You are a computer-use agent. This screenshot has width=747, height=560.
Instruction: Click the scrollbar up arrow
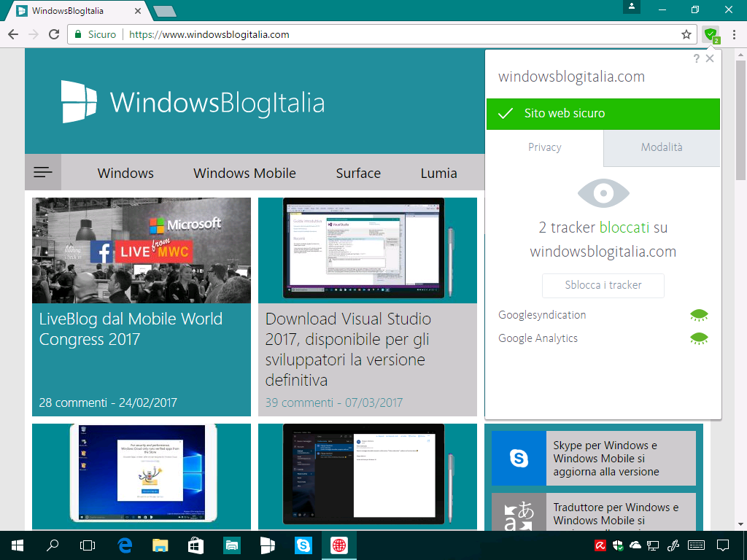[x=740, y=55]
